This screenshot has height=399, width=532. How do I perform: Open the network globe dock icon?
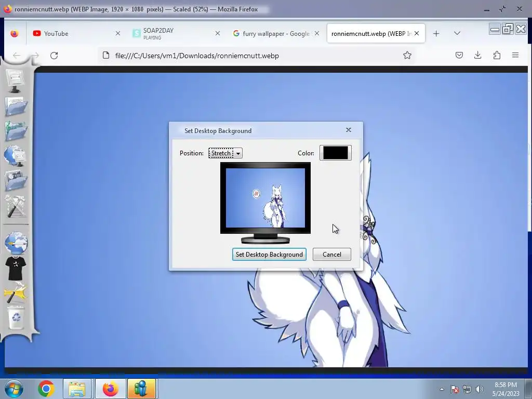pos(15,155)
